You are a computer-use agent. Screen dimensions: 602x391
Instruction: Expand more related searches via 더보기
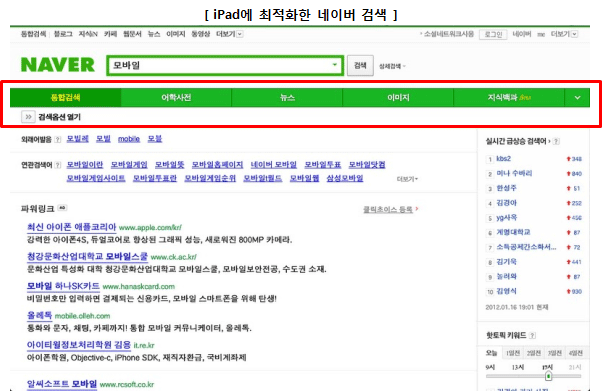pos(407,179)
